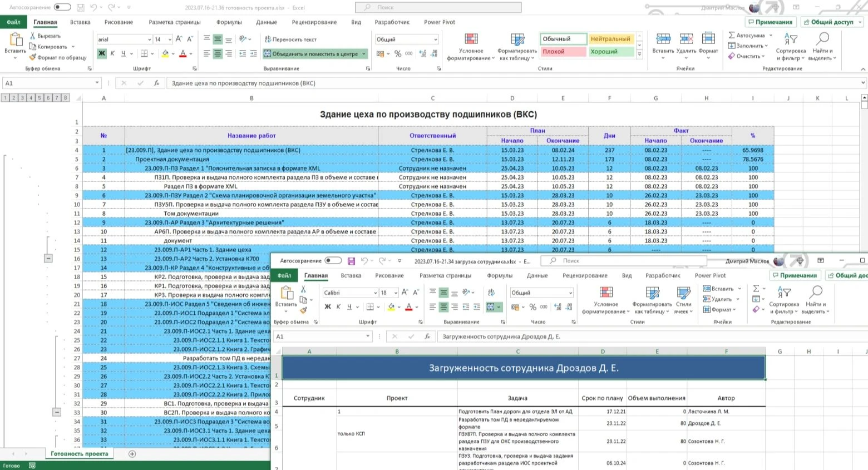This screenshot has width=868, height=470.
Task: Switch to 'Power Pivot' tab in lower window
Action: point(711,275)
